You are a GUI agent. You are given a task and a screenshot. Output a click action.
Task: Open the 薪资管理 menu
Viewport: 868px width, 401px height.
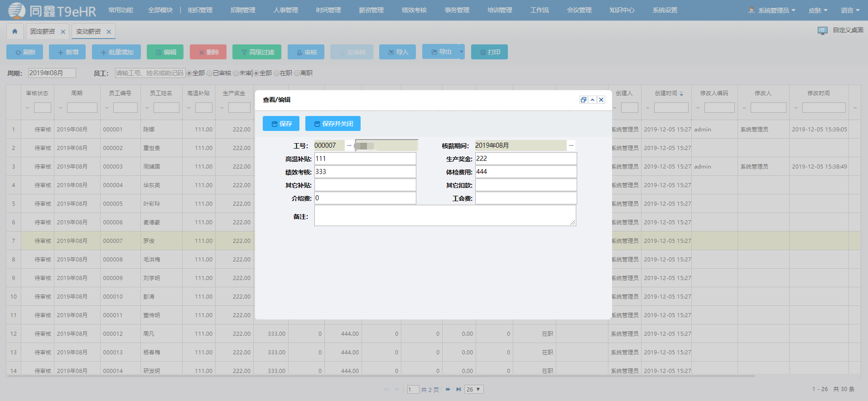coord(371,10)
